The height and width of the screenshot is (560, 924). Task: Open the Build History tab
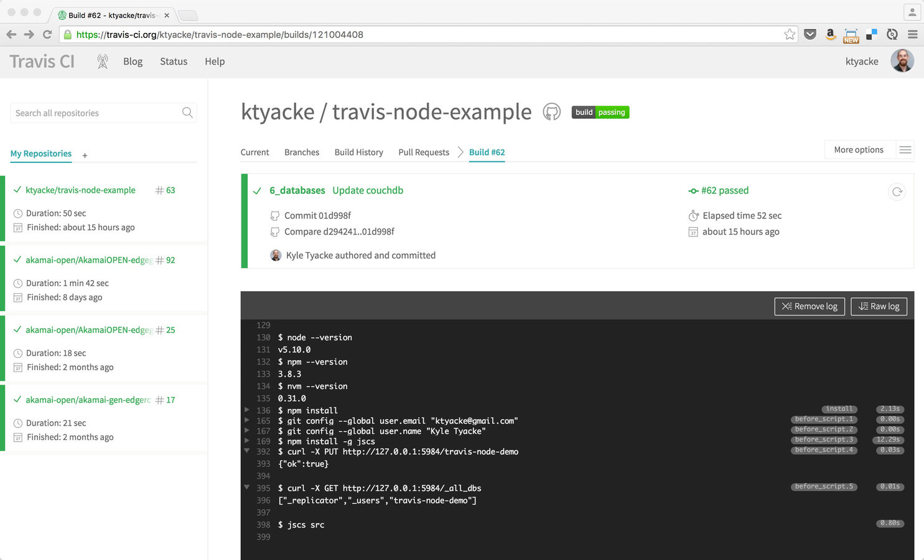[359, 152]
